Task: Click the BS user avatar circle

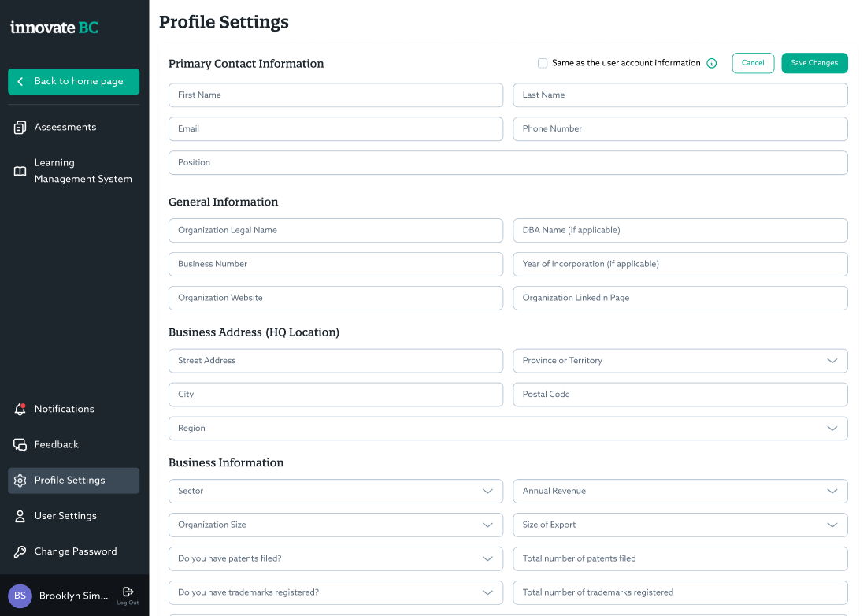Action: click(20, 596)
